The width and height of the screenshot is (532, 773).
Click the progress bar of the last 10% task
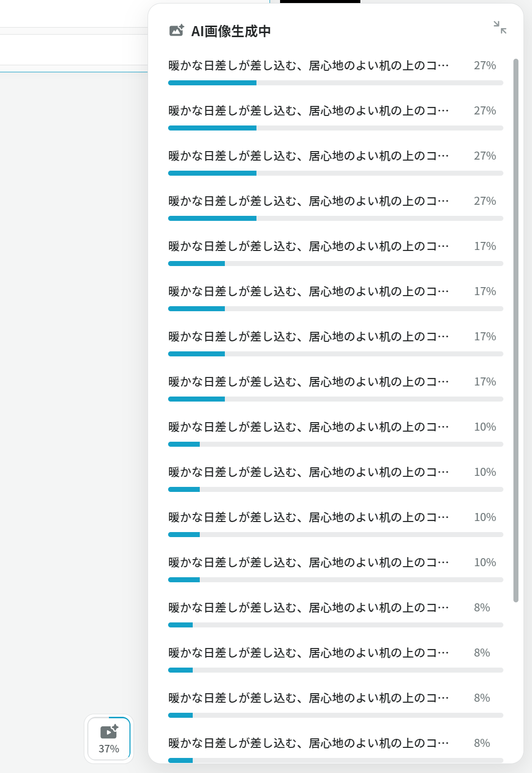click(x=335, y=580)
